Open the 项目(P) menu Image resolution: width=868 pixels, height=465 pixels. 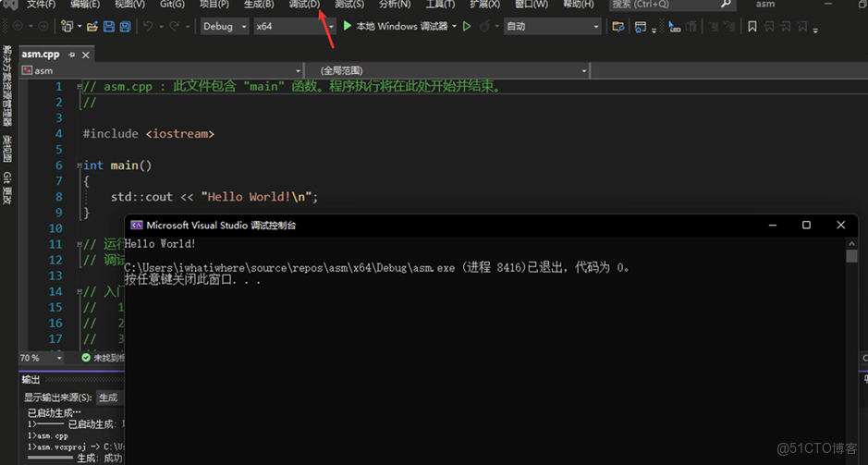pos(214,4)
